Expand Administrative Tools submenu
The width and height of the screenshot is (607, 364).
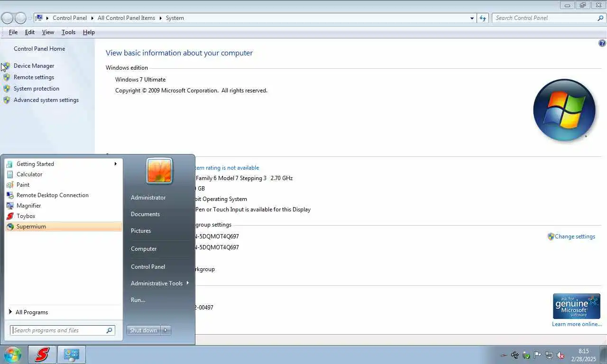coord(188,283)
